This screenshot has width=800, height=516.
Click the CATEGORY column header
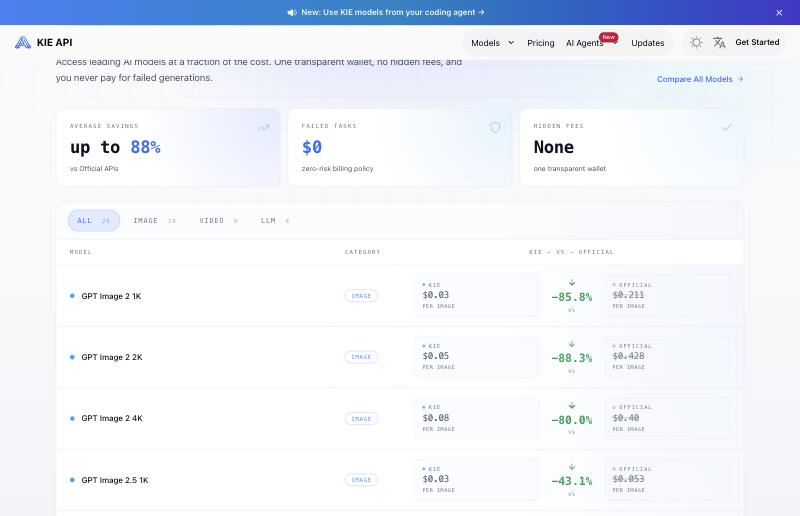362,252
